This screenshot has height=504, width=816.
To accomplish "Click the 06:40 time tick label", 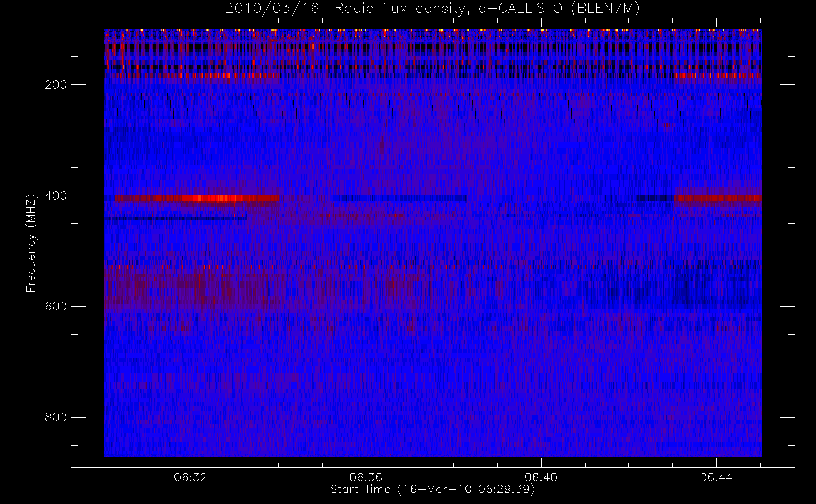I will 541,477.
